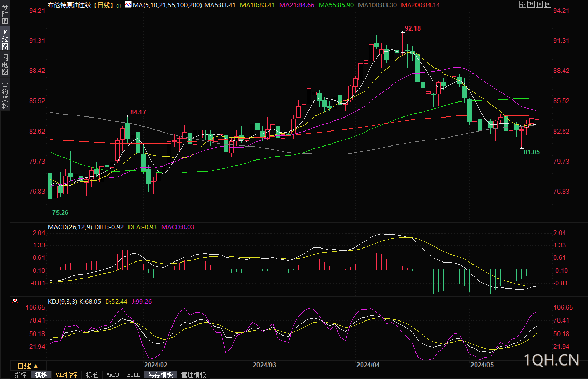Screen dimensions: 588x379
Task: Click the orange circle icon beside 日线 title
Action: tap(119, 6)
